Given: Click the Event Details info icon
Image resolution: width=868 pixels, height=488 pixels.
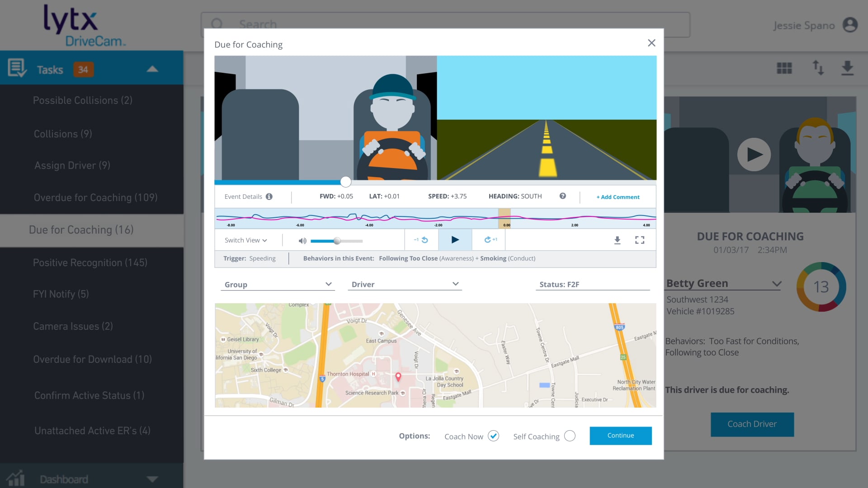Looking at the screenshot, I should point(269,196).
